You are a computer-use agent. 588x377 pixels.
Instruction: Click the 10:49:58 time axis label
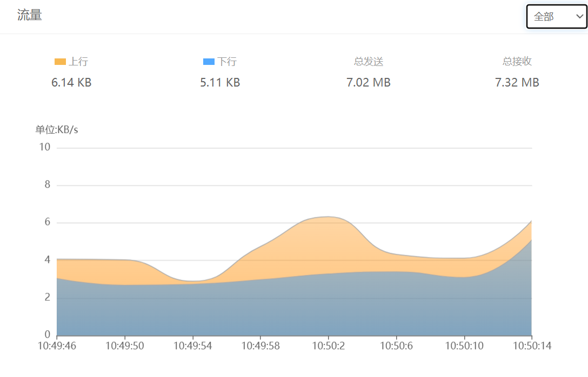260,346
